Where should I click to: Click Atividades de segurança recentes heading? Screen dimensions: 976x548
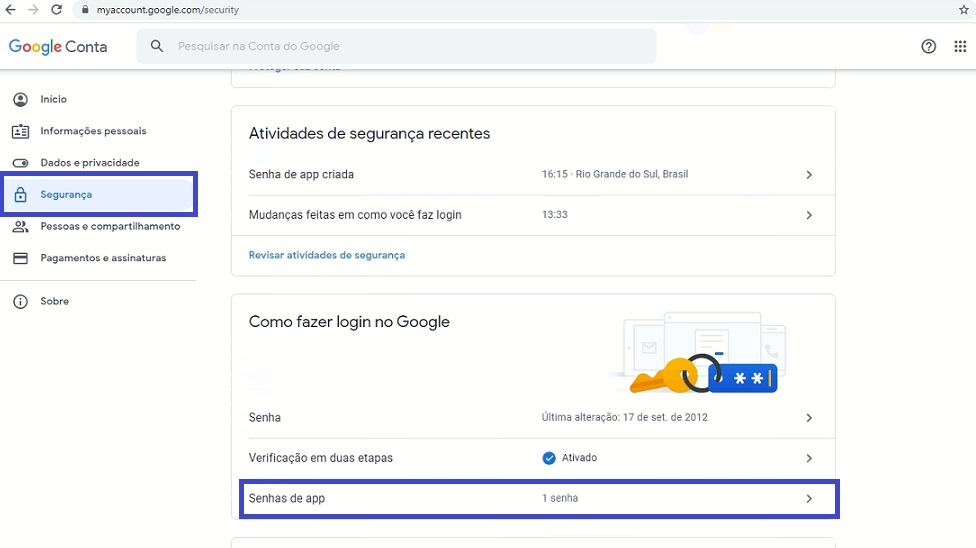(369, 134)
